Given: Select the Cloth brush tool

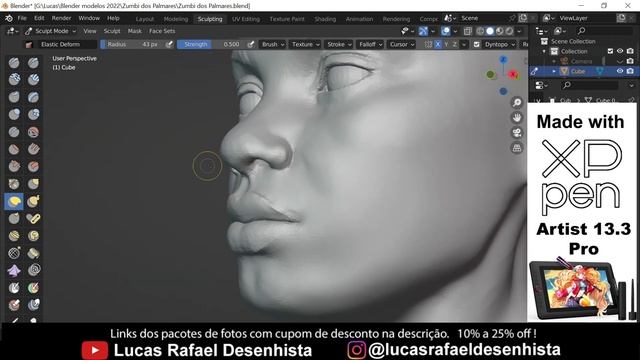Looking at the screenshot, I should [14, 270].
